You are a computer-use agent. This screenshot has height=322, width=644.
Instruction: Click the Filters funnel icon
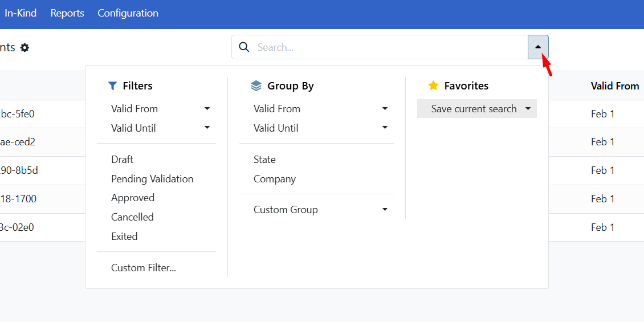click(x=112, y=86)
